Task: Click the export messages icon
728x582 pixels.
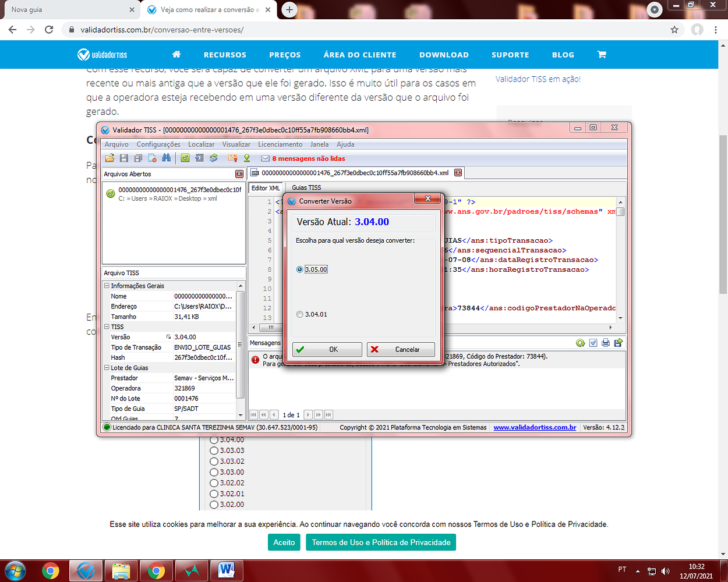Action: [x=618, y=343]
